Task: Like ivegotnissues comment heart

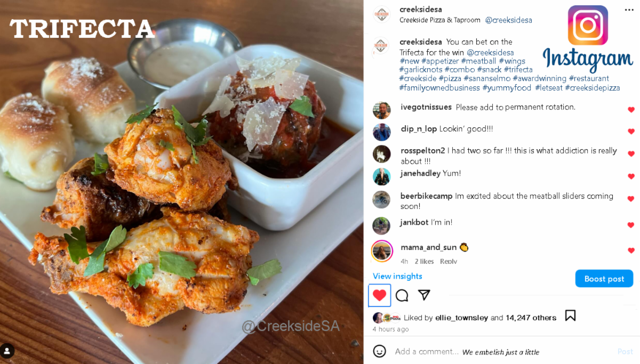Action: coord(631,109)
